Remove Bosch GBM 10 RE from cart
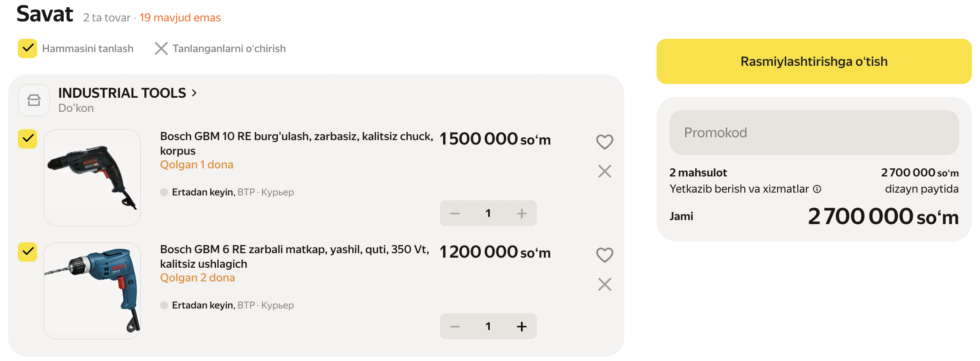The image size is (980, 361). click(604, 171)
